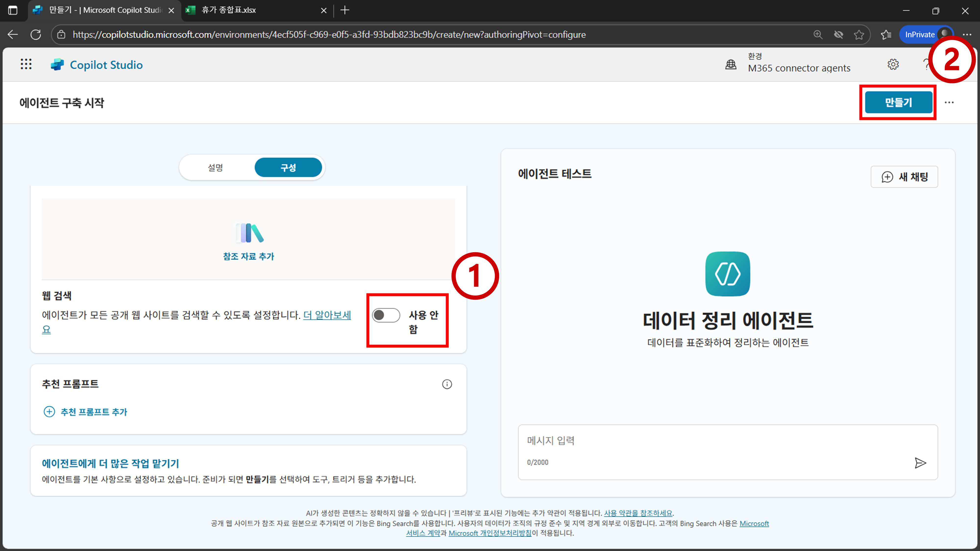Click the Copilot Studio logo
980x551 pixels.
[57, 65]
